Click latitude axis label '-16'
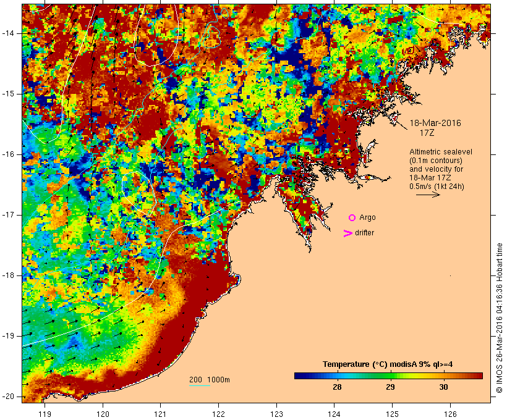 (8, 154)
